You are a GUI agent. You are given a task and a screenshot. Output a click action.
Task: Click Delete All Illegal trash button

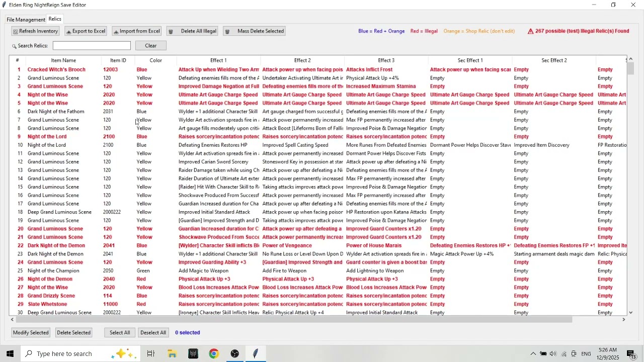(x=193, y=31)
